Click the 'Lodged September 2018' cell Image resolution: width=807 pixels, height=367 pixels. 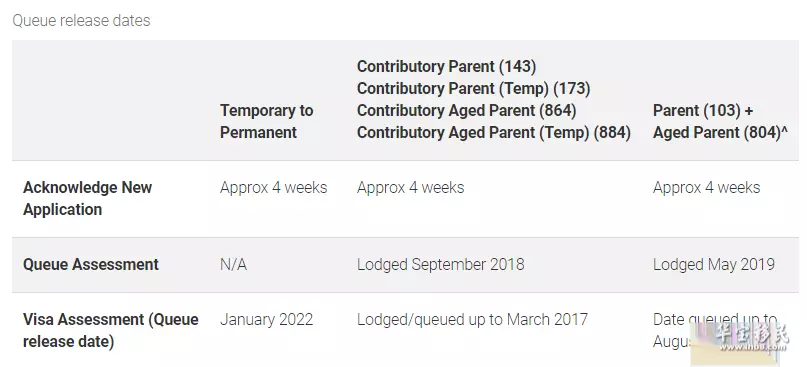click(x=441, y=265)
